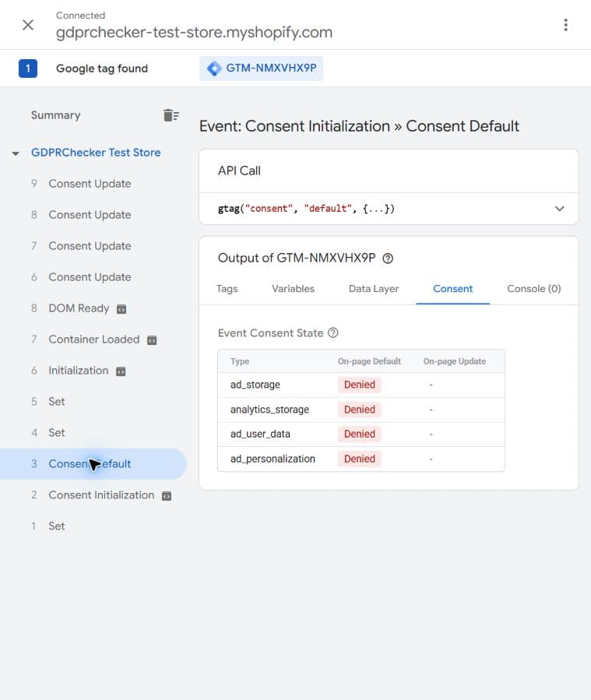Click the ad_user_data row label

click(260, 434)
